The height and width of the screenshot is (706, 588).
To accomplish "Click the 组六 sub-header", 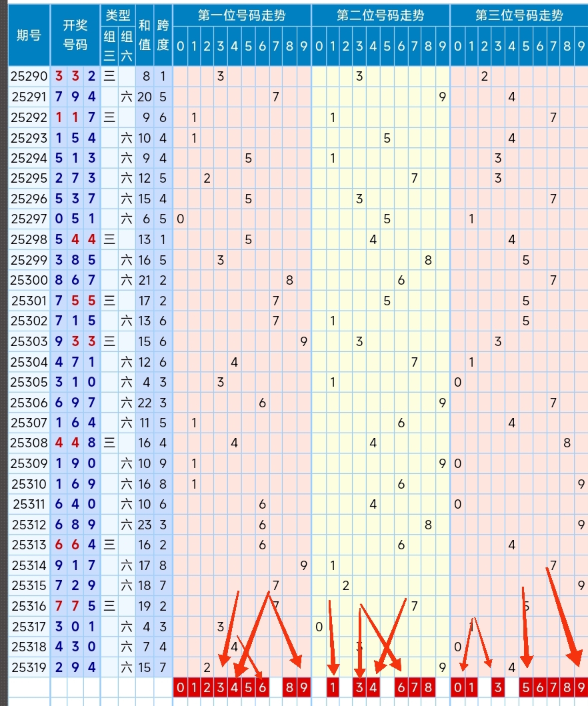I will click(127, 46).
